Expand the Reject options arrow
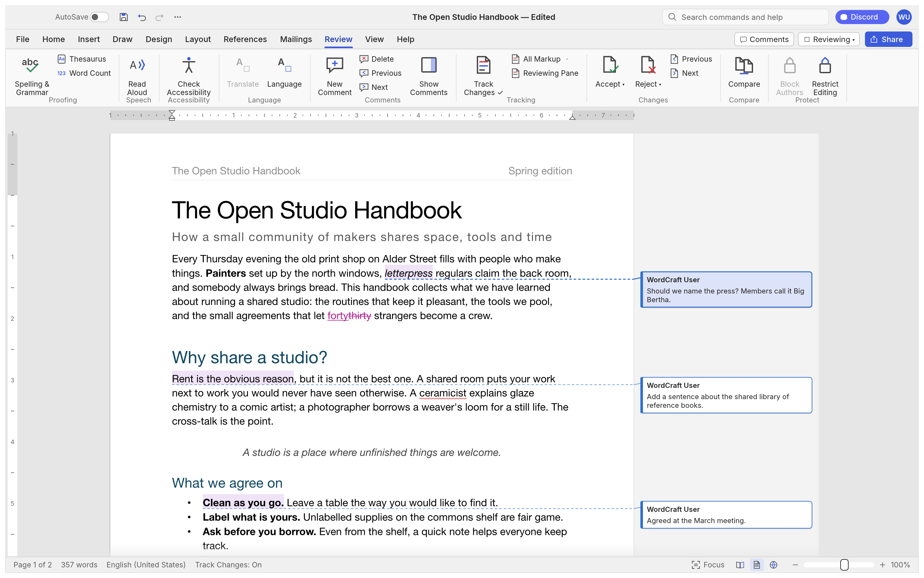 pyautogui.click(x=660, y=84)
